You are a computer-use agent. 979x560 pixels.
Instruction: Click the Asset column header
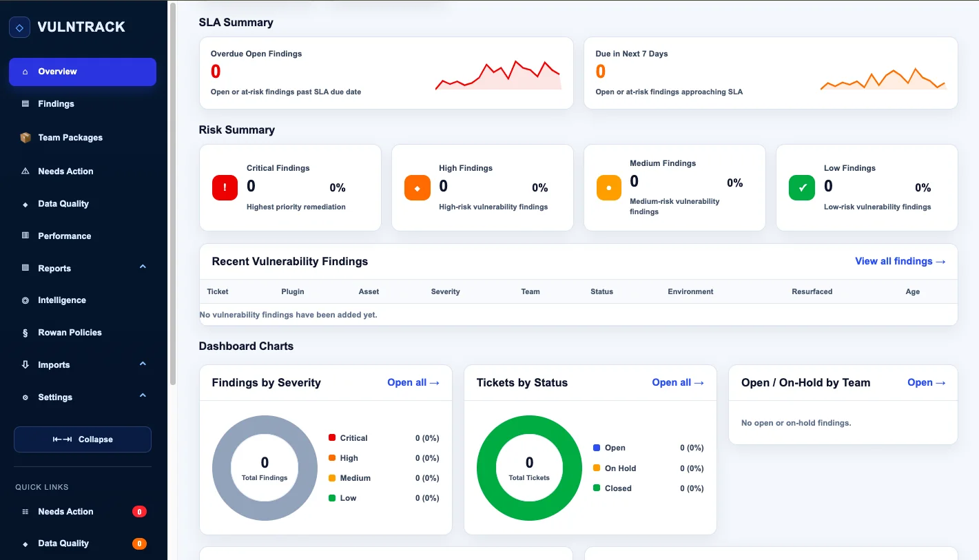(x=369, y=291)
